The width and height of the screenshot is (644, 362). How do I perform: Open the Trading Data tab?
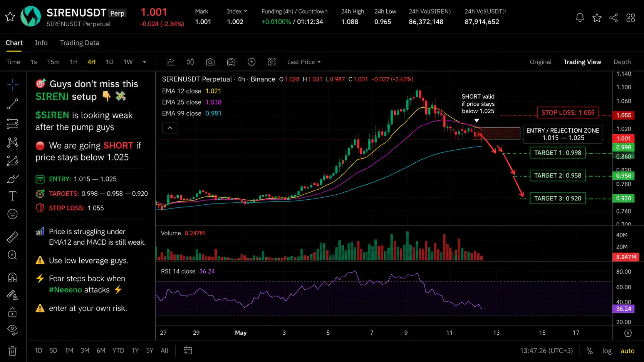pos(79,43)
